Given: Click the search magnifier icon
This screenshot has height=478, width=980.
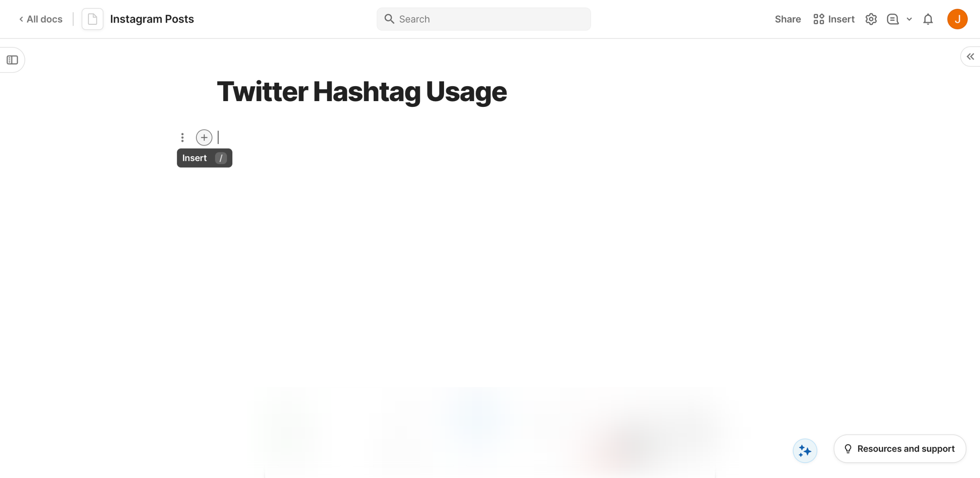Looking at the screenshot, I should pos(389,19).
